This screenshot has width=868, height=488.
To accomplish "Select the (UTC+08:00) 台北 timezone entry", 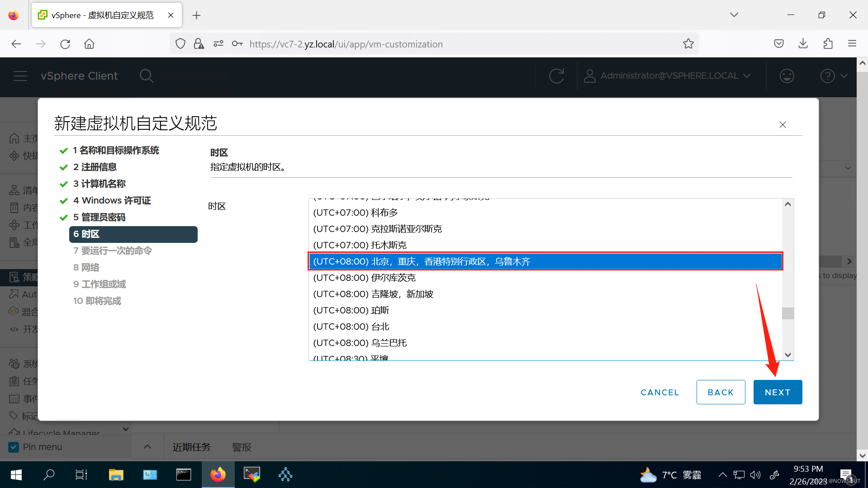I will click(x=351, y=326).
